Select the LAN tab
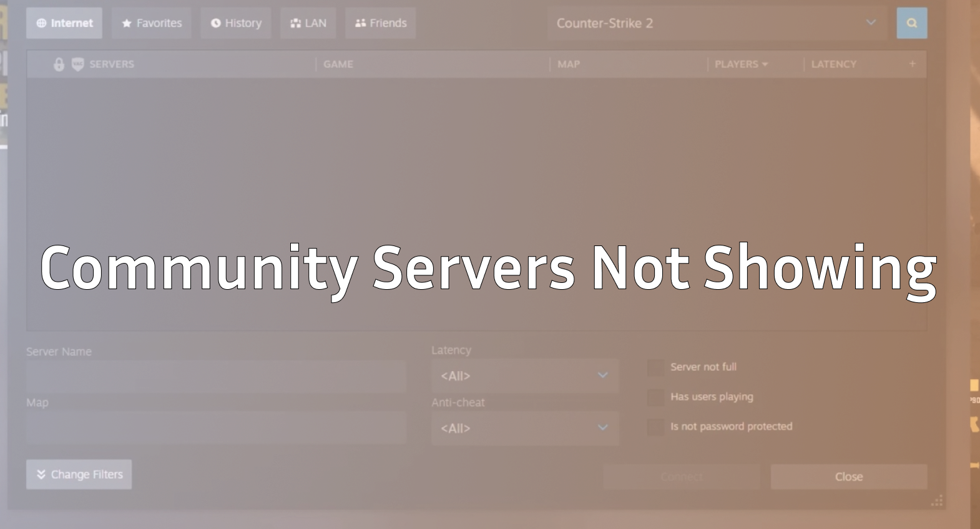 tap(308, 23)
